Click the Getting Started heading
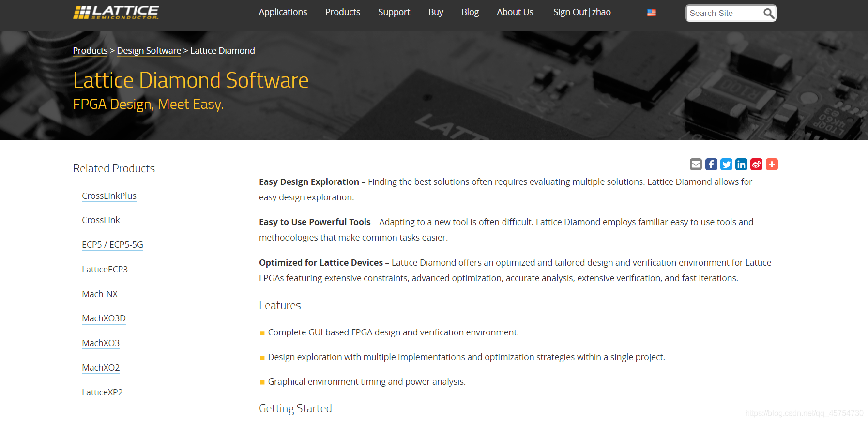The height and width of the screenshot is (422, 868). coord(295,408)
